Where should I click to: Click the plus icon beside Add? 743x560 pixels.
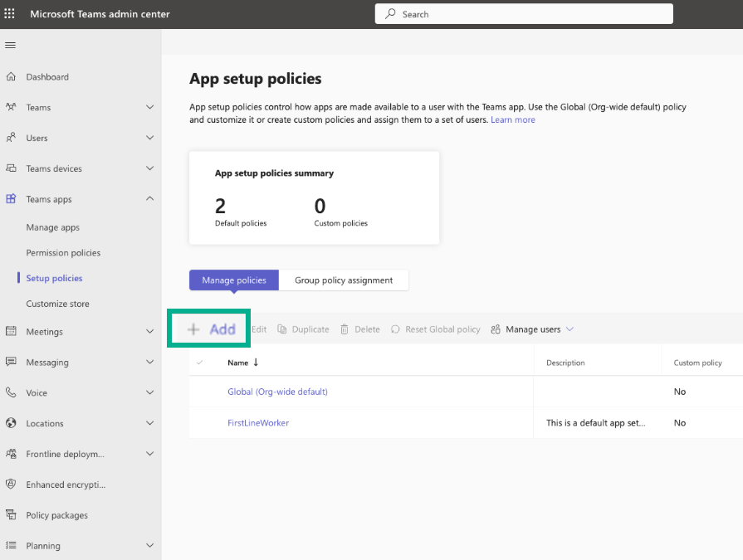(x=193, y=329)
